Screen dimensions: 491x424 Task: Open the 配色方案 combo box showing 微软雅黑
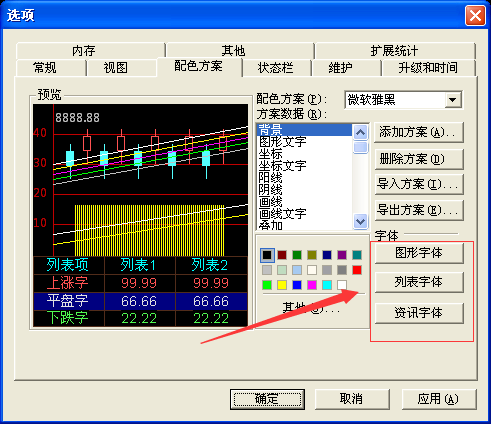pos(403,100)
